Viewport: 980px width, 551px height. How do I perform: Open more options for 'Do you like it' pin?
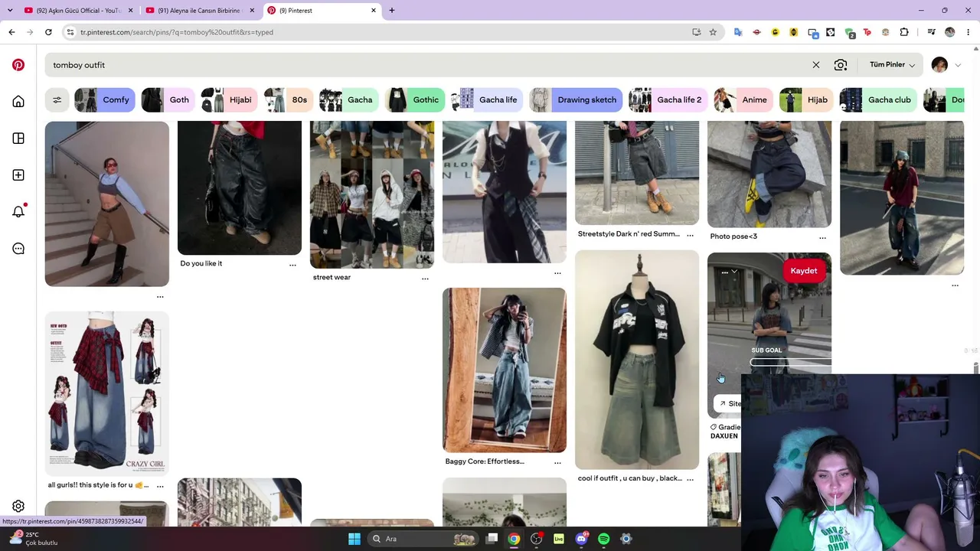tap(292, 265)
